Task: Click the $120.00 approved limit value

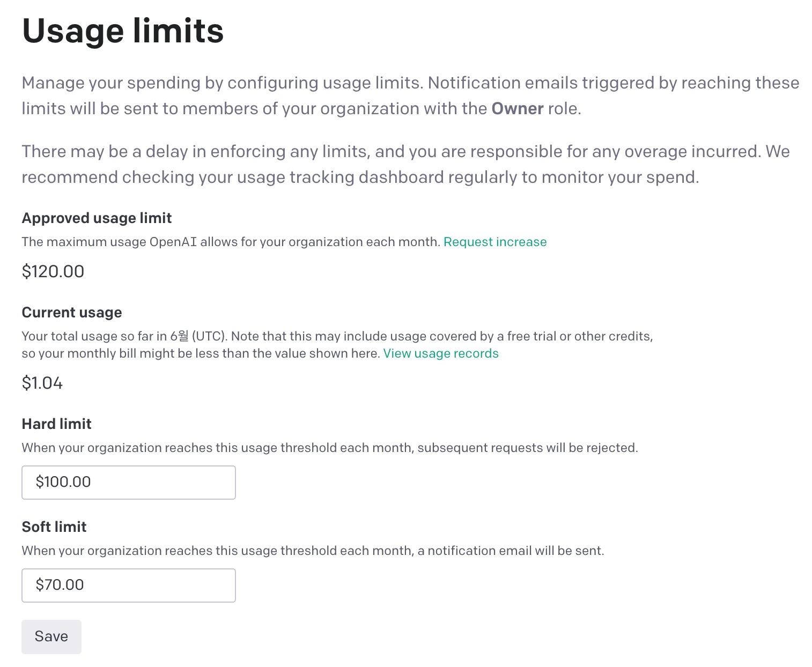Action: [53, 271]
